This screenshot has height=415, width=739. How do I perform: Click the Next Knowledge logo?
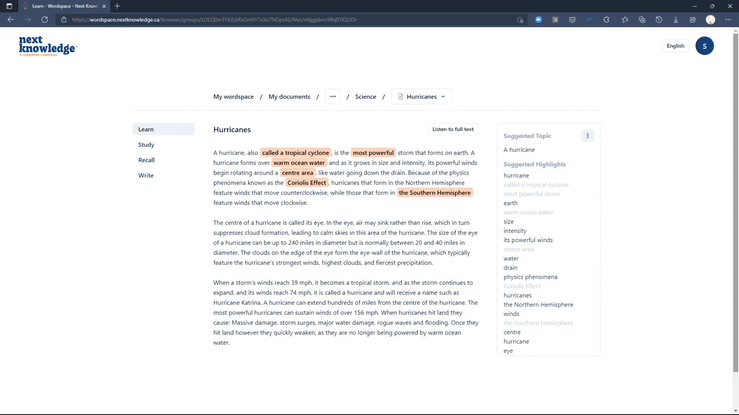pos(48,46)
